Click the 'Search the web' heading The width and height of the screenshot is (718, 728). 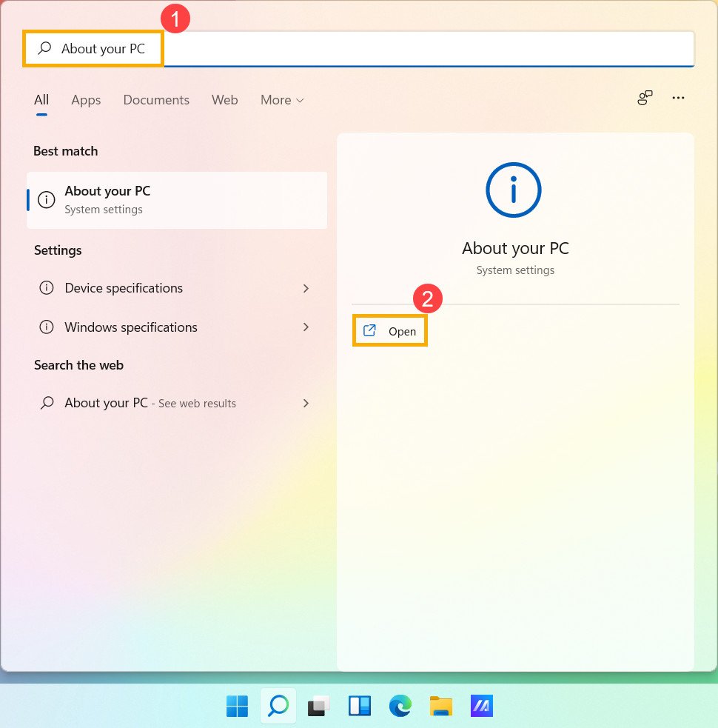(79, 365)
